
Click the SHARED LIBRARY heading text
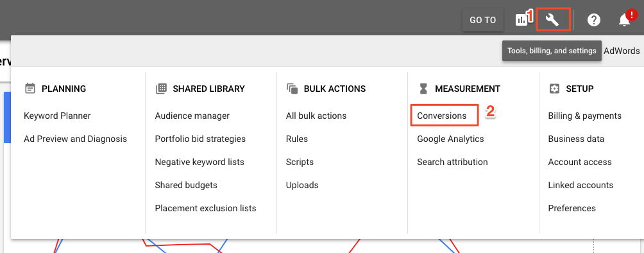(x=209, y=89)
